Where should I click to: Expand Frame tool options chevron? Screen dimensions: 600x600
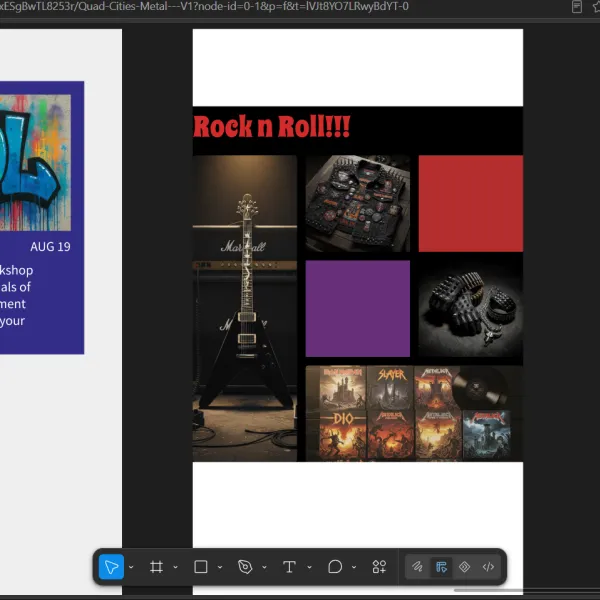click(x=176, y=567)
